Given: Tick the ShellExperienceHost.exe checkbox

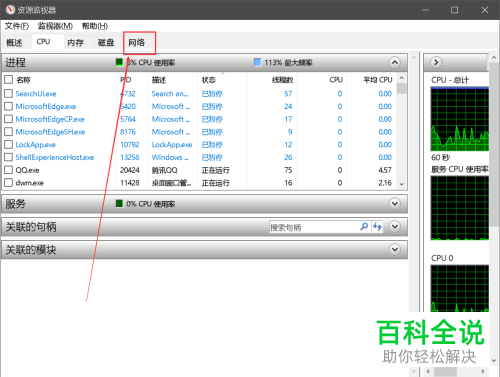Looking at the screenshot, I should (9, 157).
